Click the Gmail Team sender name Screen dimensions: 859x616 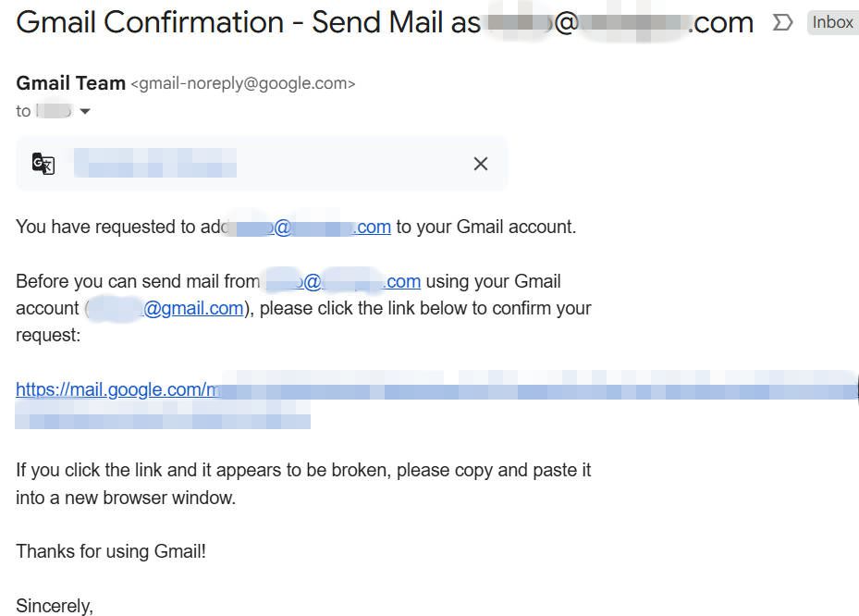click(x=70, y=83)
